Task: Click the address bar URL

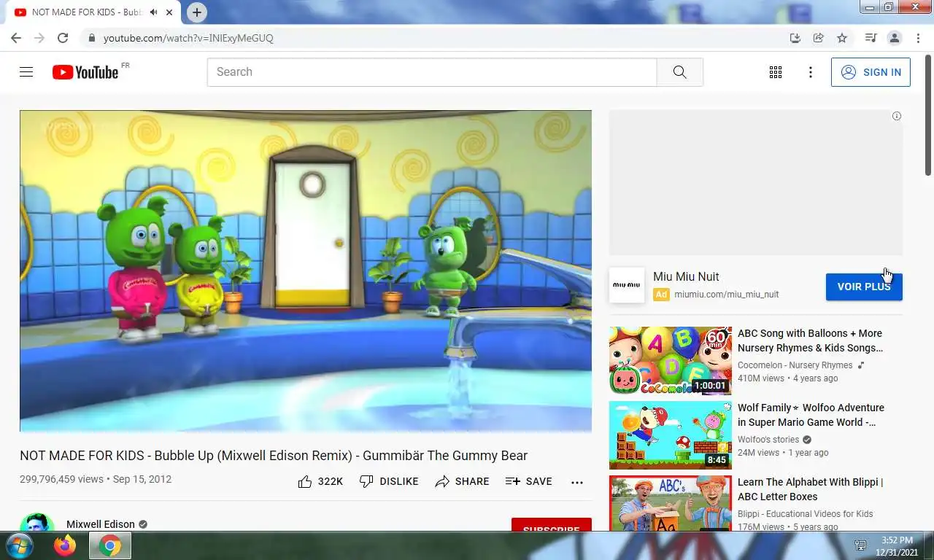Action: [x=188, y=38]
